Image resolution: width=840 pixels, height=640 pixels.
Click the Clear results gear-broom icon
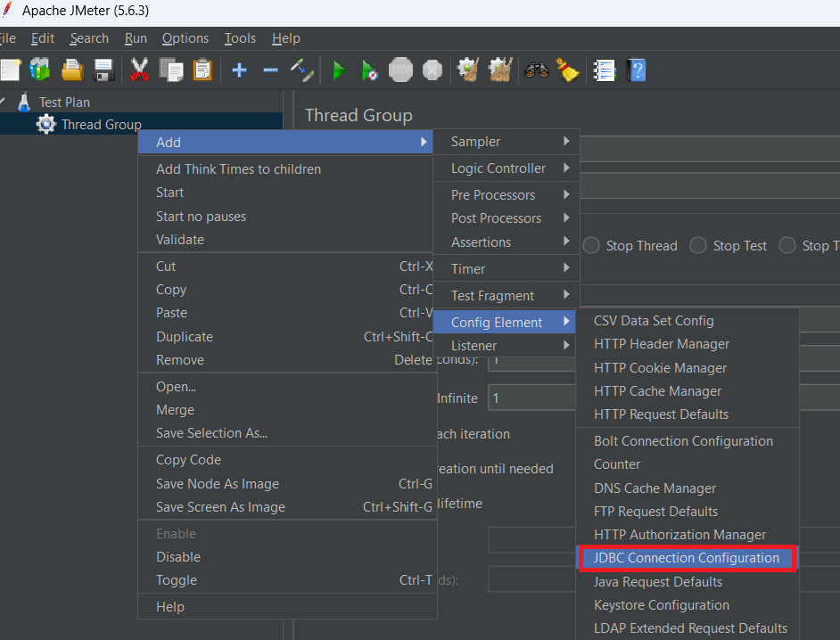[x=468, y=70]
